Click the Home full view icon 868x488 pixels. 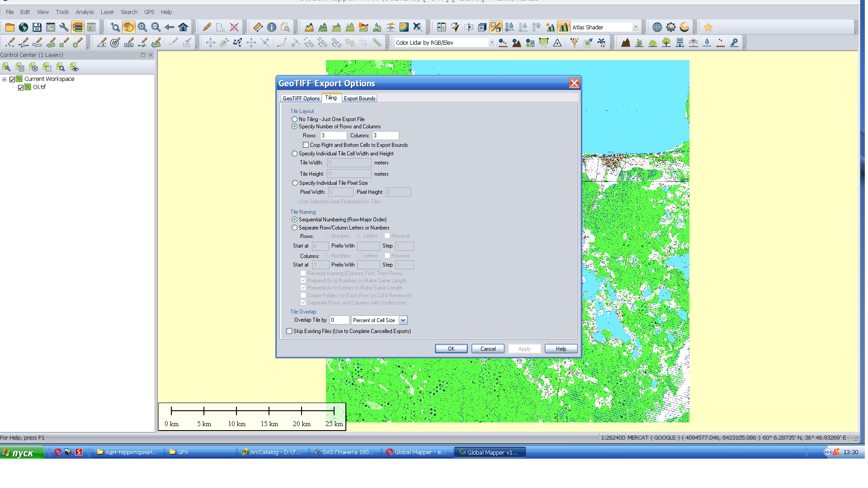click(183, 28)
